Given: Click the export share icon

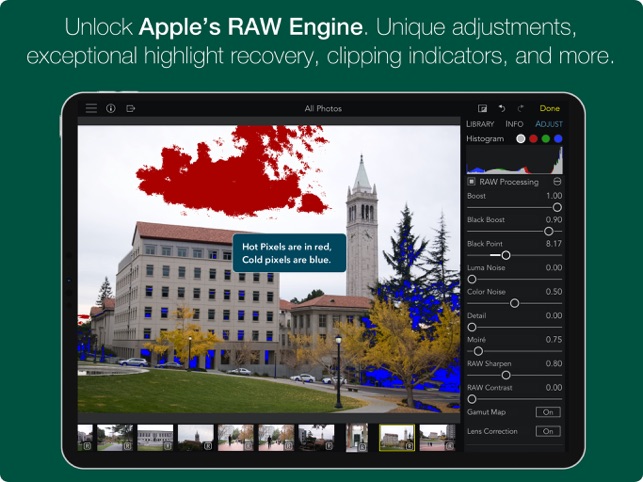Looking at the screenshot, I should pyautogui.click(x=130, y=108).
